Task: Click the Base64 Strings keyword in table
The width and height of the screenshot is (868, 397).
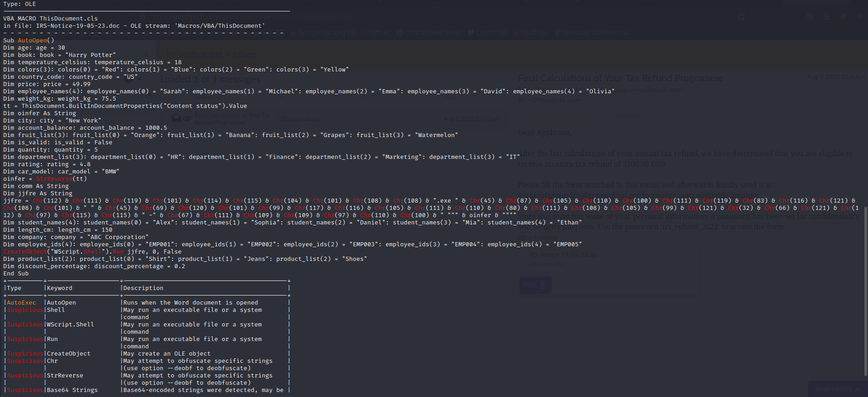Action: (x=72, y=390)
